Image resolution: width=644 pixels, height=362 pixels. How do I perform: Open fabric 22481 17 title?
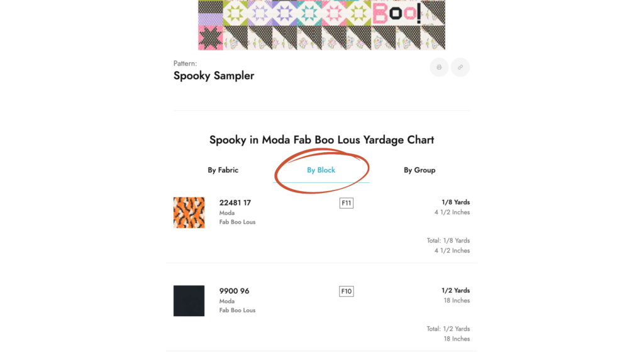pos(235,203)
